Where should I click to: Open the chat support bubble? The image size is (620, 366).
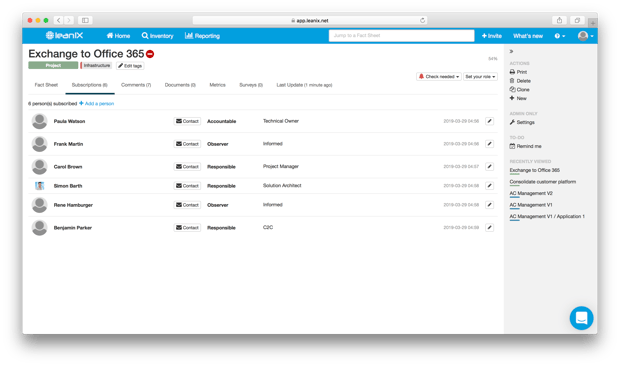pos(581,318)
